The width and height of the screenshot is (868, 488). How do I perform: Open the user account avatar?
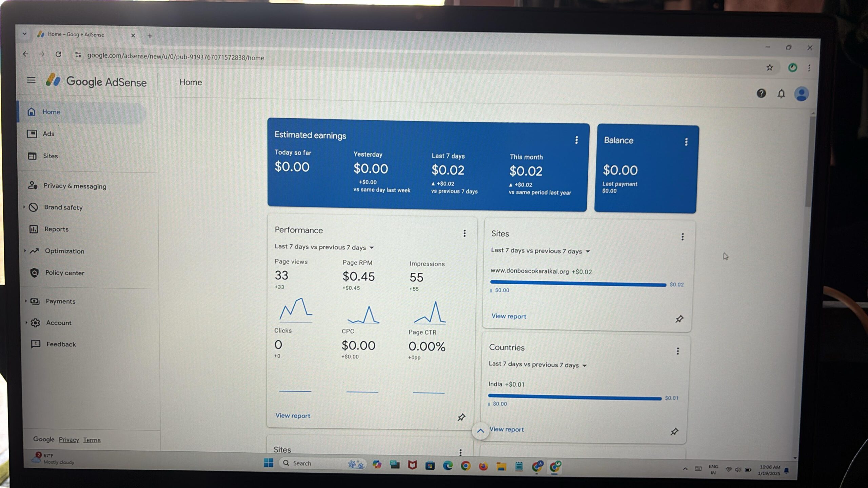click(802, 94)
